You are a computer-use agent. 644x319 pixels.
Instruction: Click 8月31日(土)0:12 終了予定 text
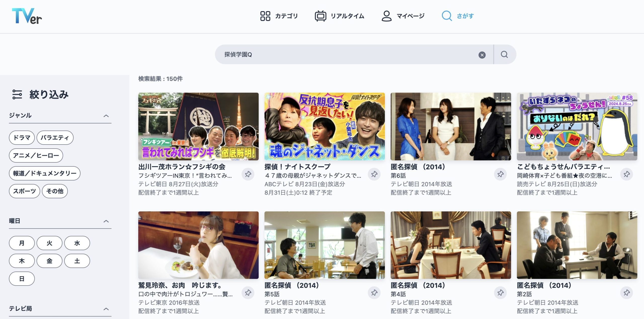(x=298, y=193)
